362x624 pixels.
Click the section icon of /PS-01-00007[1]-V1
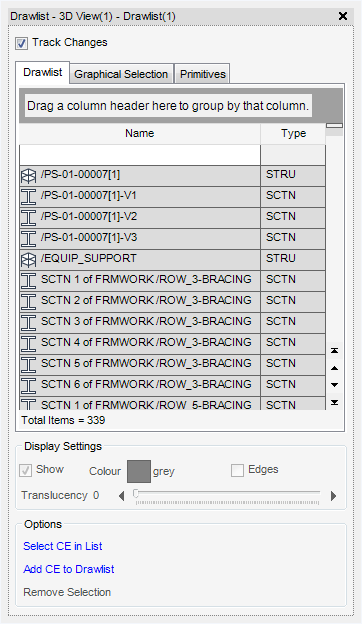(28, 197)
